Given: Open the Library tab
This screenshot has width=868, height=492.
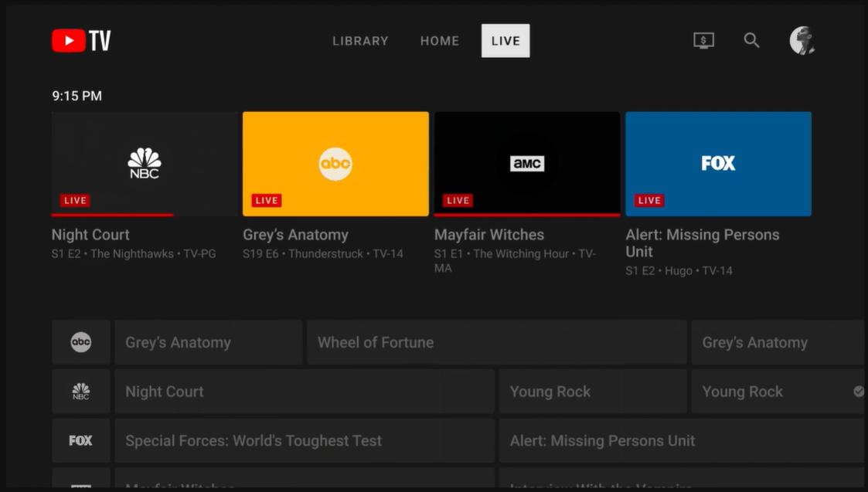Looking at the screenshot, I should coord(360,41).
